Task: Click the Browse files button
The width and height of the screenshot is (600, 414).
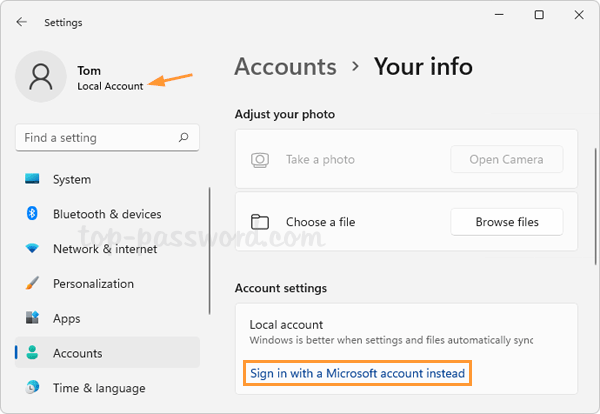Action: click(507, 222)
